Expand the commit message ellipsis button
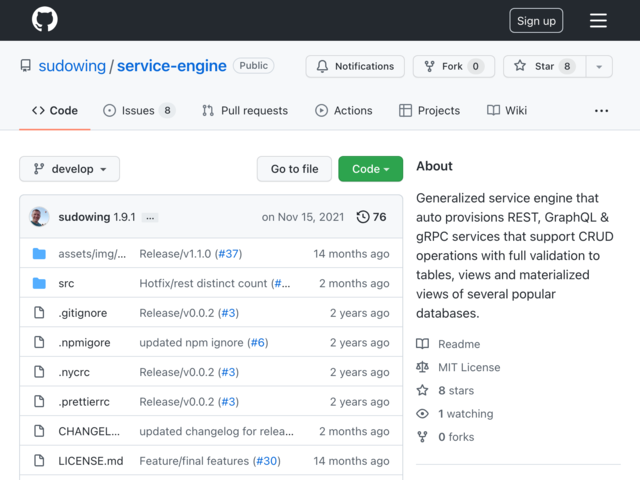The width and height of the screenshot is (640, 480). 150,218
